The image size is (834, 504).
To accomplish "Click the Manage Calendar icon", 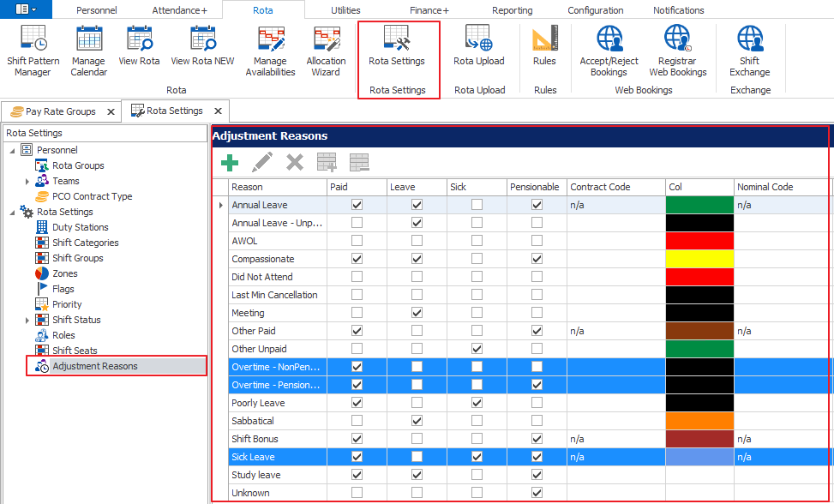I will [88, 51].
